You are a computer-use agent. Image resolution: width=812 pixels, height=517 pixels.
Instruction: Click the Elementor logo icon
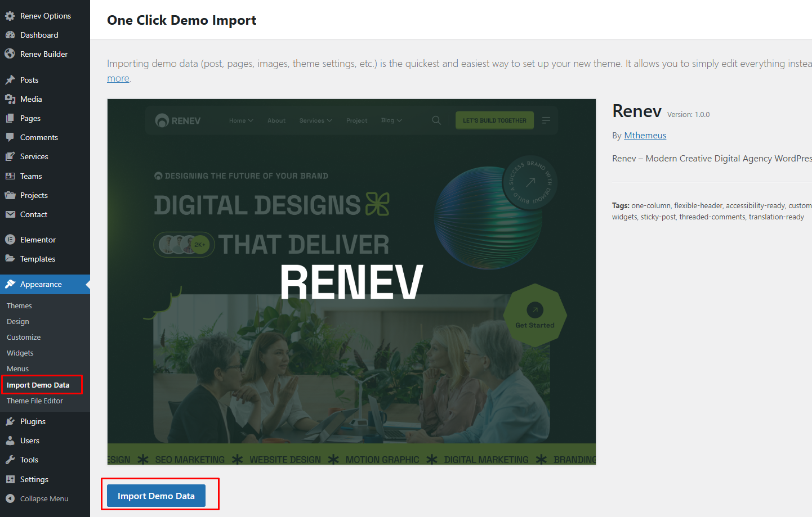pos(10,240)
